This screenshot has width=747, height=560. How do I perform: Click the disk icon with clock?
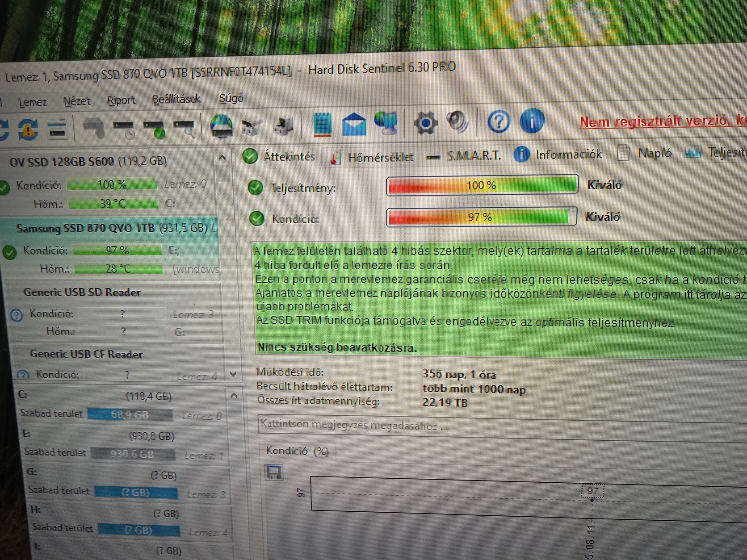pos(123,129)
